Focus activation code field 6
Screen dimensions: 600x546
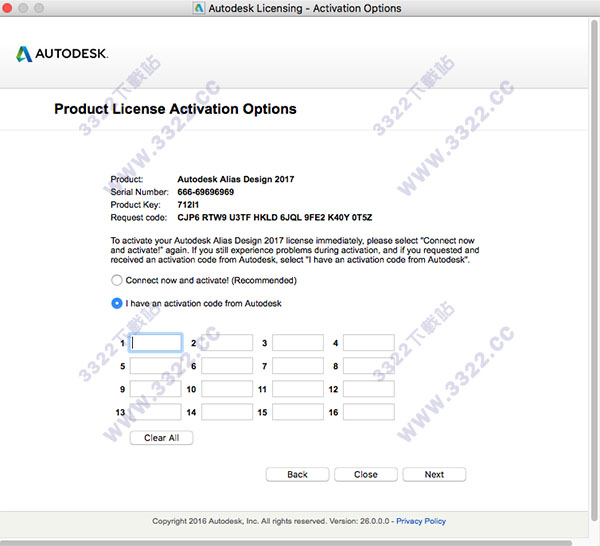coord(227,366)
